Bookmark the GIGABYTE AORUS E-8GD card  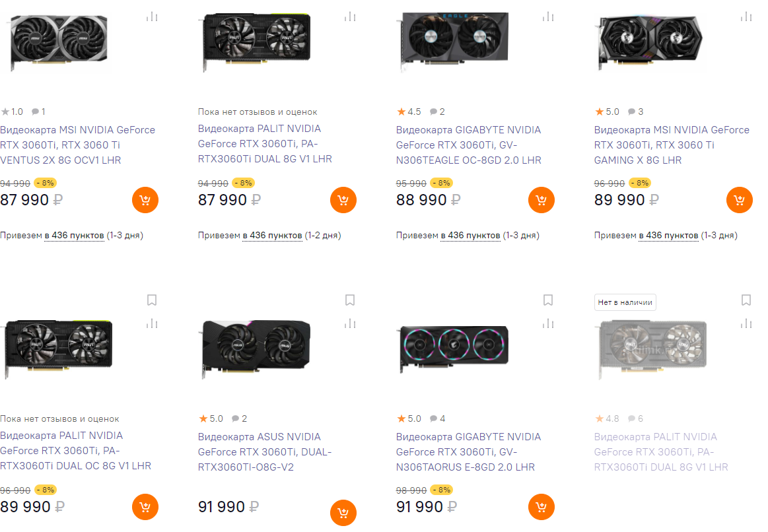[548, 300]
